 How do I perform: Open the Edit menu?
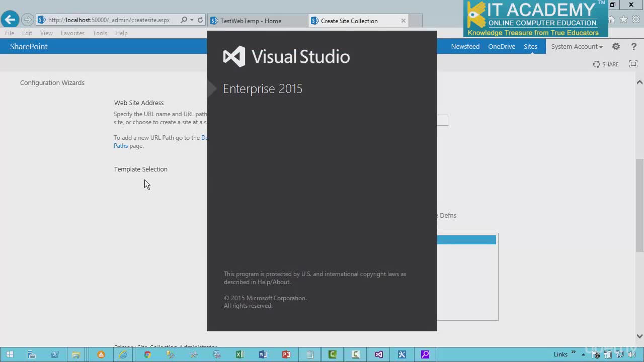[x=27, y=33]
